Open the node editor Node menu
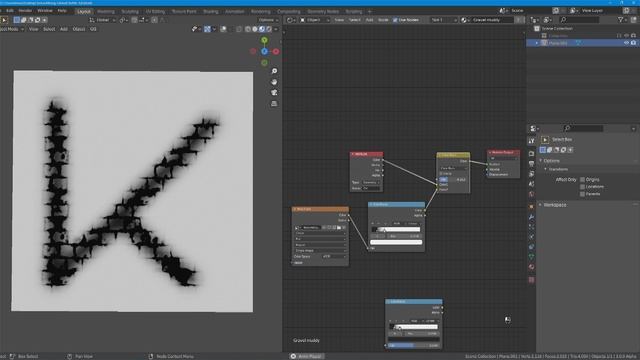640x360 pixels. 383,20
